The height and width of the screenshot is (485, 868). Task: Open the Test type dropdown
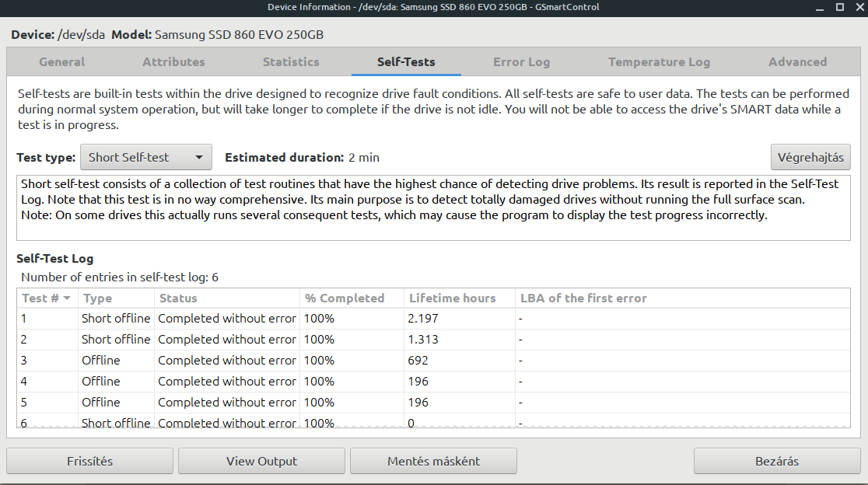pyautogui.click(x=146, y=158)
